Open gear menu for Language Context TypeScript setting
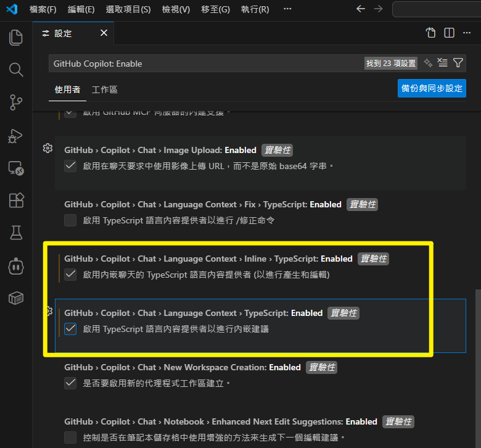Image resolution: width=481 pixels, height=448 pixels. pos(49,312)
